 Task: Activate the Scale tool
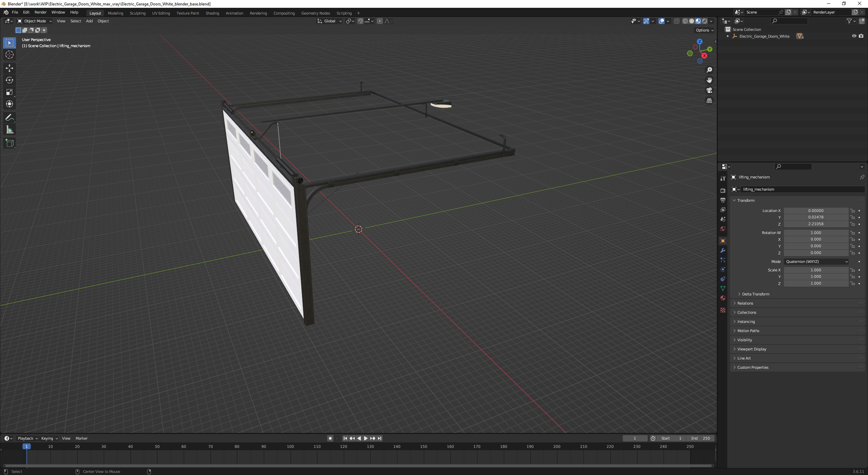[9, 92]
